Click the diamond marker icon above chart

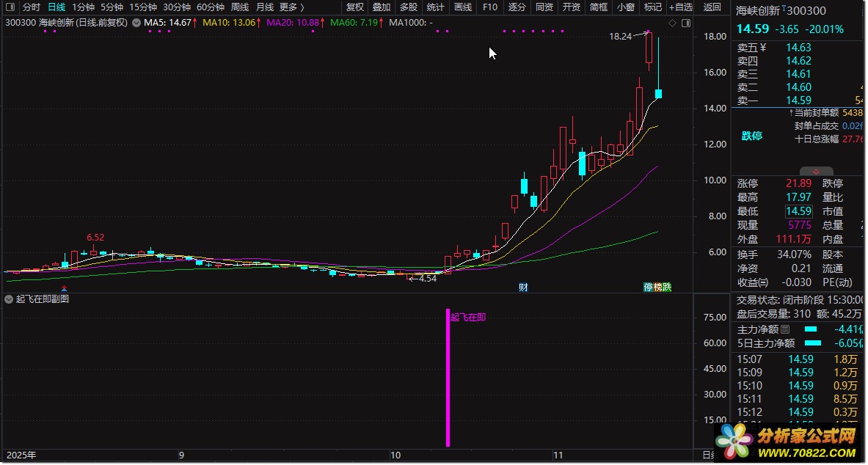pos(673,23)
